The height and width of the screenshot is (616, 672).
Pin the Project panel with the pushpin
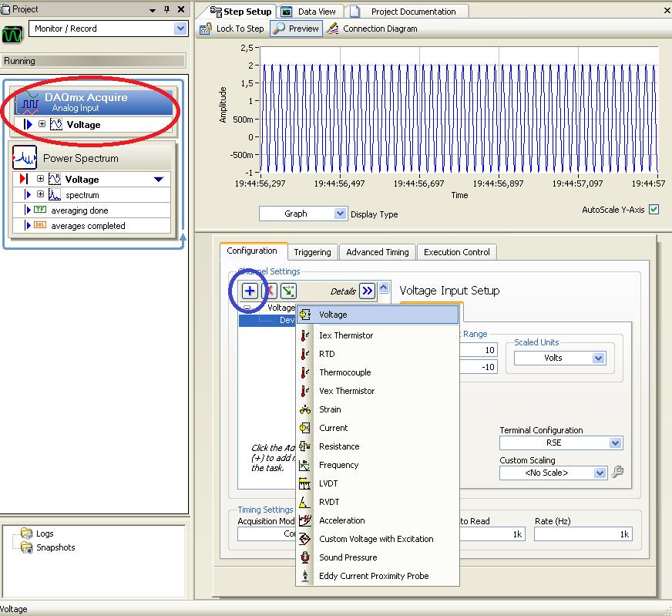(167, 9)
